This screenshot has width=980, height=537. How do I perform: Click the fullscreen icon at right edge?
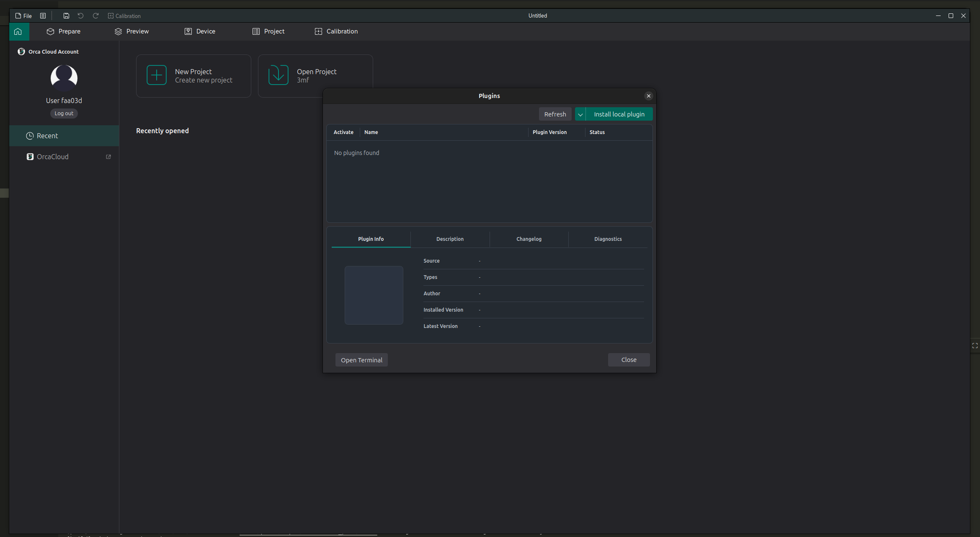[975, 346]
